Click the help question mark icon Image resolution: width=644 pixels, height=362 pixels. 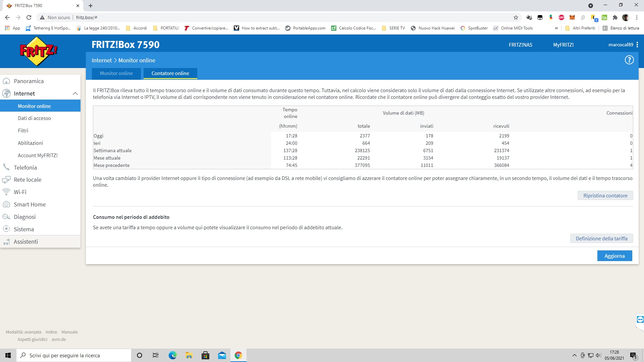pos(629,60)
